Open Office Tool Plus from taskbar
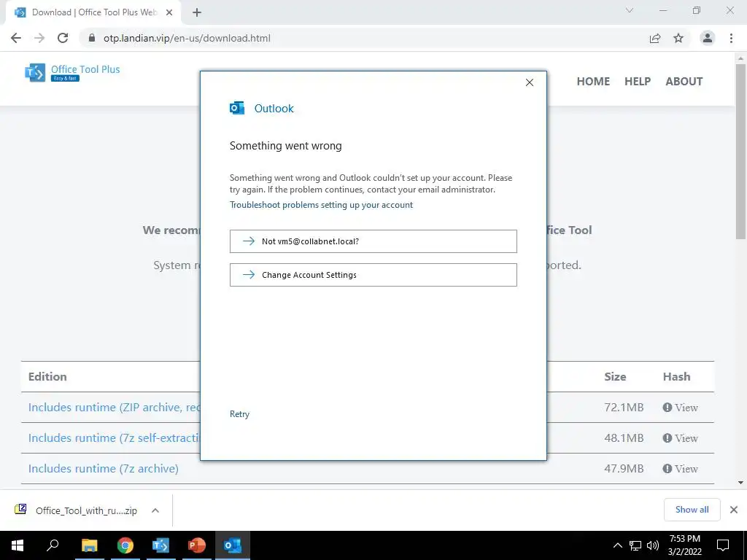Viewport: 747px width, 560px height. tap(160, 545)
